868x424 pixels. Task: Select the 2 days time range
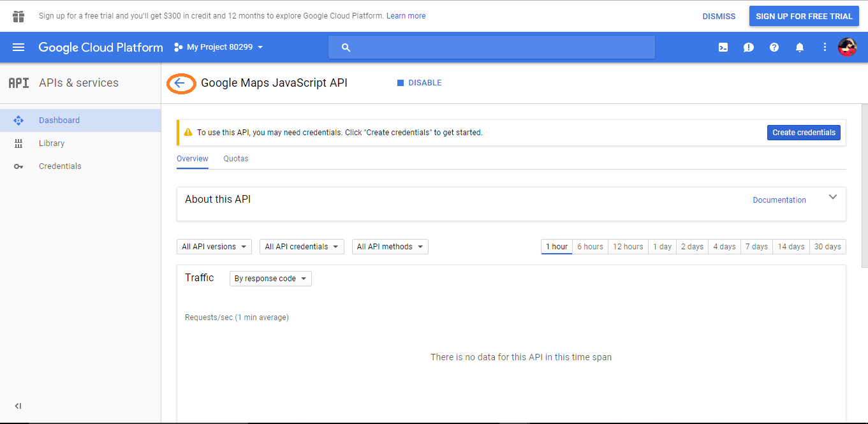(693, 247)
